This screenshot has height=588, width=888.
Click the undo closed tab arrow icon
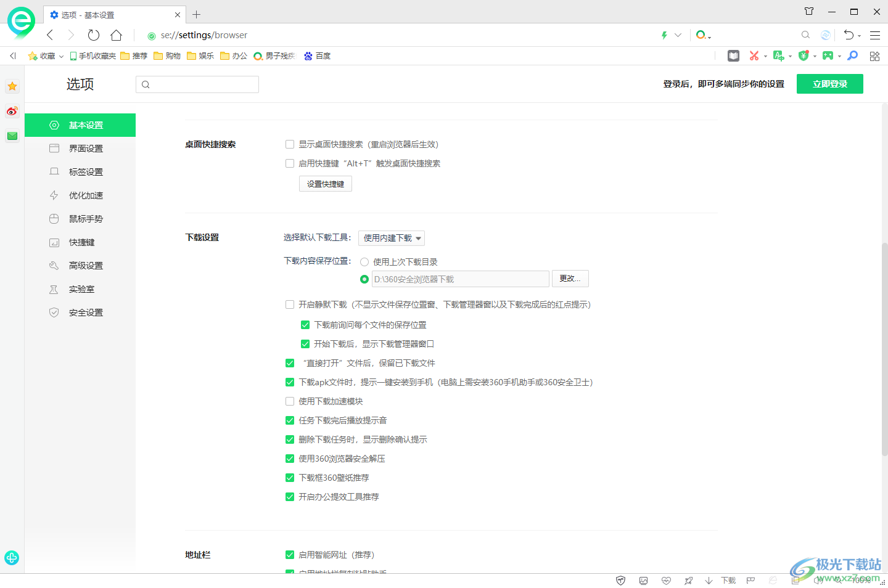pyautogui.click(x=849, y=35)
